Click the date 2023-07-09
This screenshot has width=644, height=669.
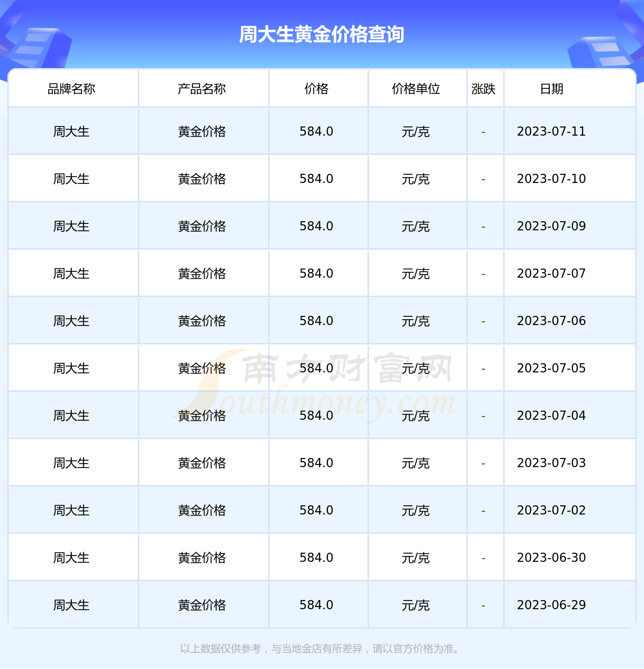pos(552,226)
